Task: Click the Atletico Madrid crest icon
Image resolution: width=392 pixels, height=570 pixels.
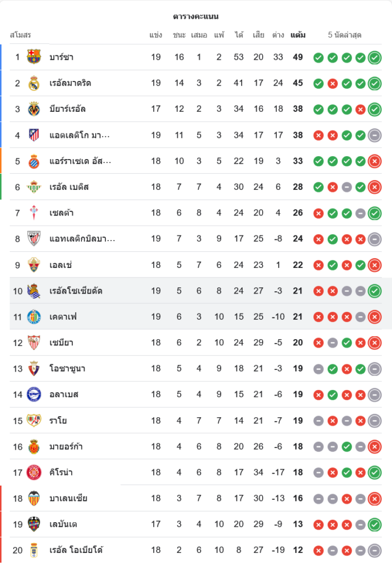Action: 34,135
